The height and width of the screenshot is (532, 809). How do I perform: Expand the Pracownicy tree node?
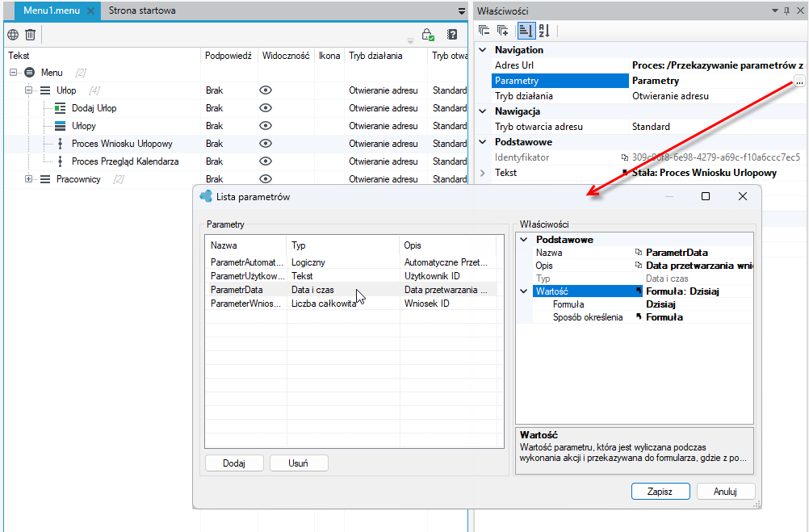pos(29,179)
